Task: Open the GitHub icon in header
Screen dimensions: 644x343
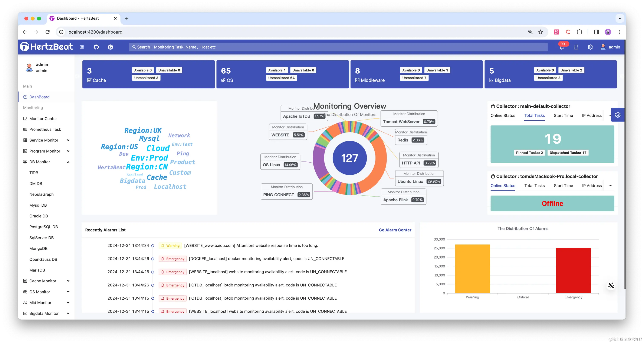Action: [96, 47]
